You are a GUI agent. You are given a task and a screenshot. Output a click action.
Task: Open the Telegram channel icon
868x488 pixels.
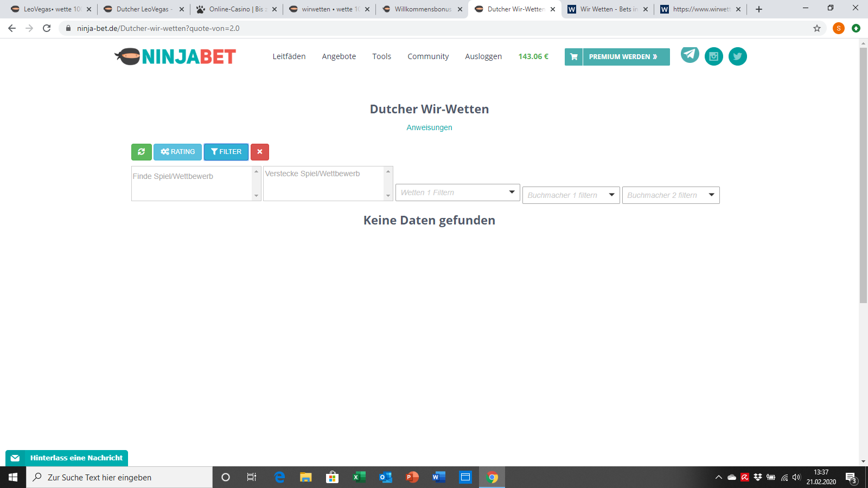690,55
